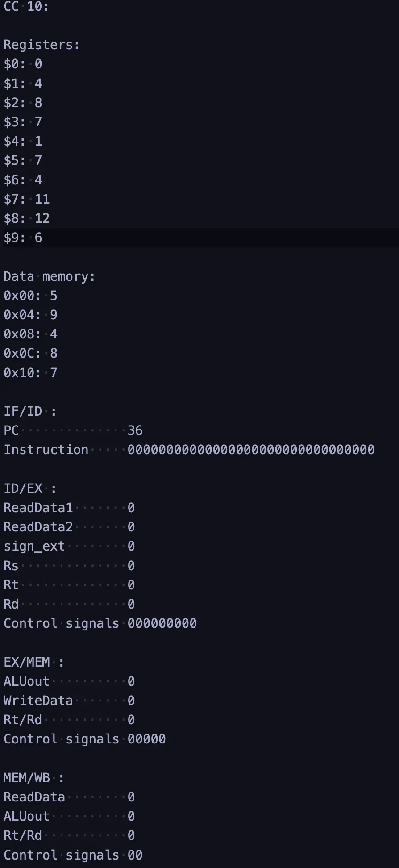Click the line showing register $3
This screenshot has width=399, height=868.
(23, 122)
